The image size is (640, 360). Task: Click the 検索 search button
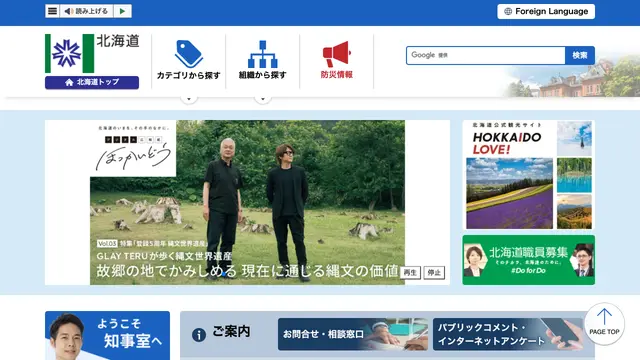tap(580, 55)
